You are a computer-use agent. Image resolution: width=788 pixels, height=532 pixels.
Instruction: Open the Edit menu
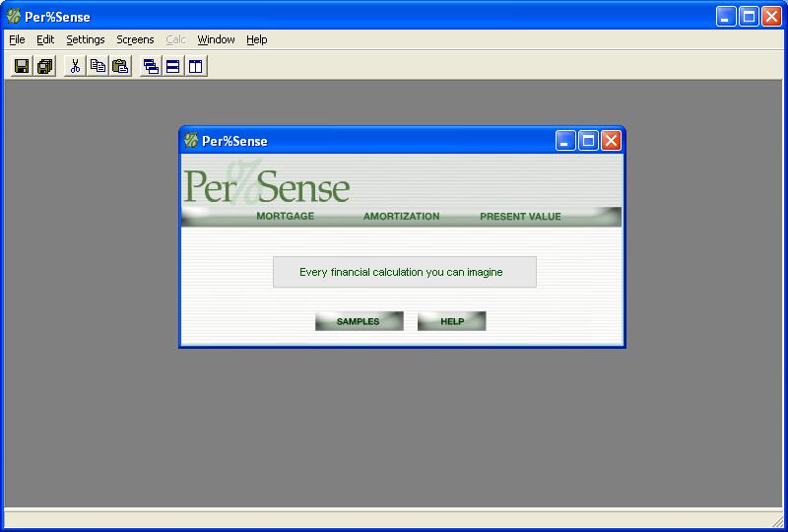[45, 39]
